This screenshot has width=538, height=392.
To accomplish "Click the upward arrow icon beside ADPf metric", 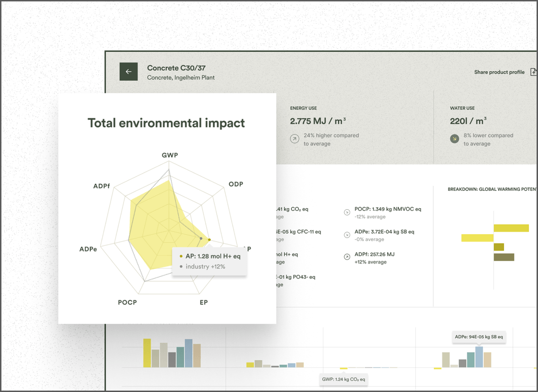I will [x=347, y=257].
